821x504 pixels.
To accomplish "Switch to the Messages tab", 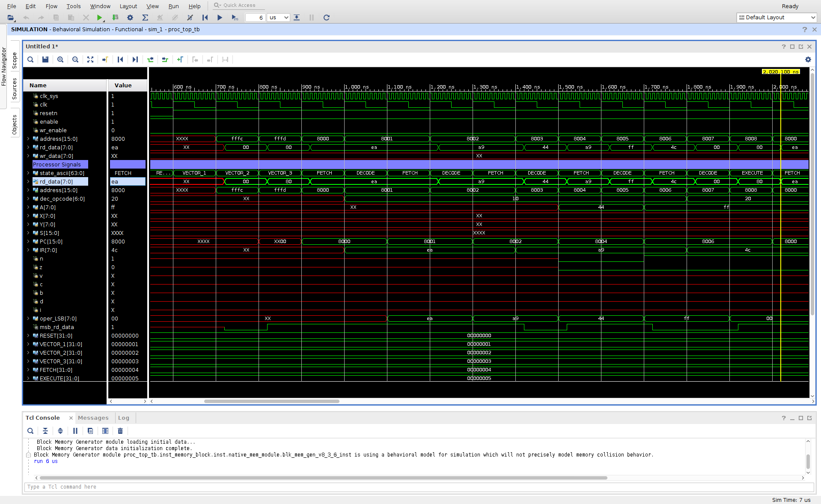I will tap(93, 418).
